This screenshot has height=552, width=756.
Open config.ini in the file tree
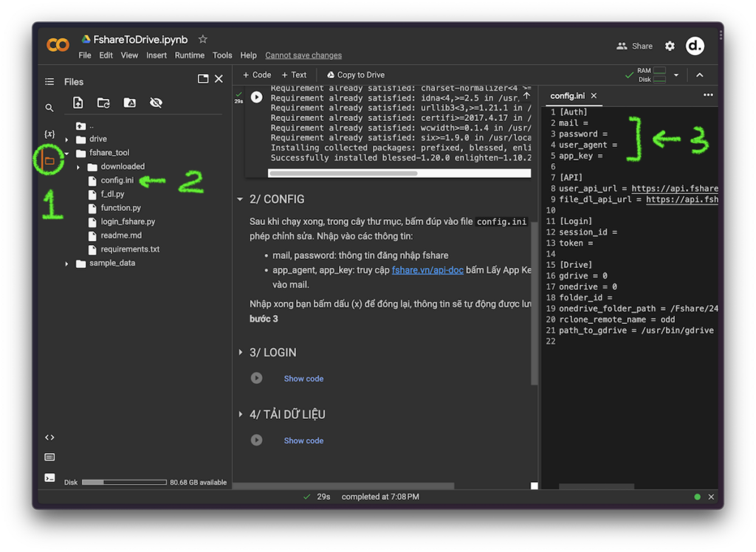tap(117, 181)
